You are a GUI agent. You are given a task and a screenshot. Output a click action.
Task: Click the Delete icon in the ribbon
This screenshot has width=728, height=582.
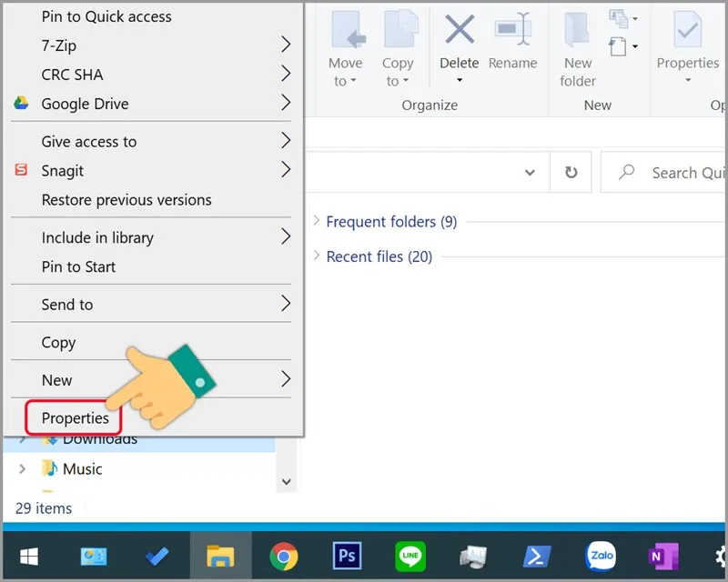pyautogui.click(x=459, y=33)
